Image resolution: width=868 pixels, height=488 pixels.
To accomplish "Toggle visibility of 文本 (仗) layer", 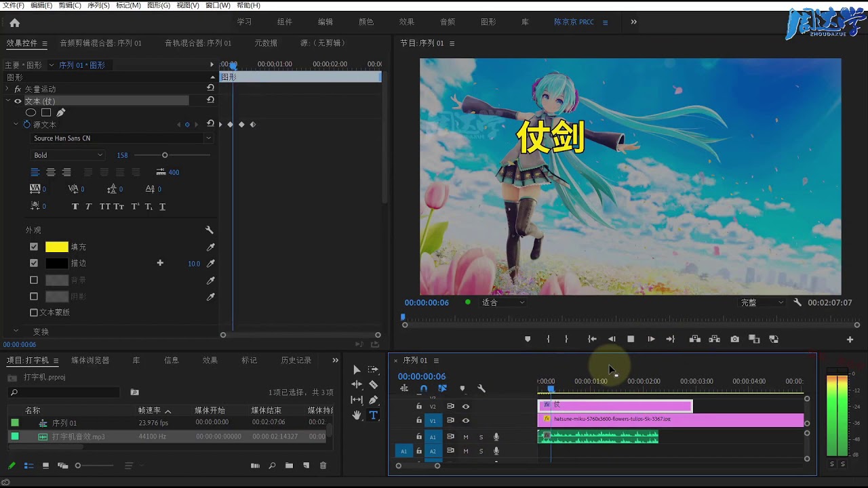I will tap(18, 101).
